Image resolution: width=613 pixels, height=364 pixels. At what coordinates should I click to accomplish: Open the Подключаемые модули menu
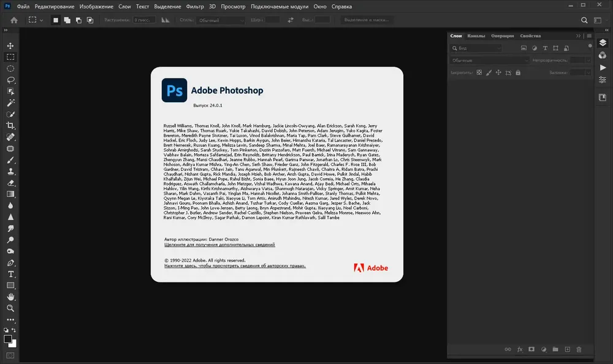pyautogui.click(x=280, y=6)
